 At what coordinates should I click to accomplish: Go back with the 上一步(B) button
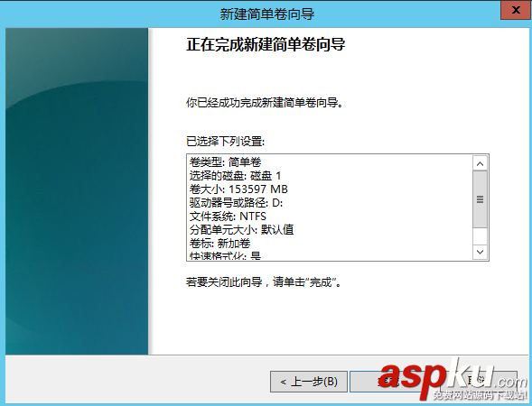pos(308,382)
